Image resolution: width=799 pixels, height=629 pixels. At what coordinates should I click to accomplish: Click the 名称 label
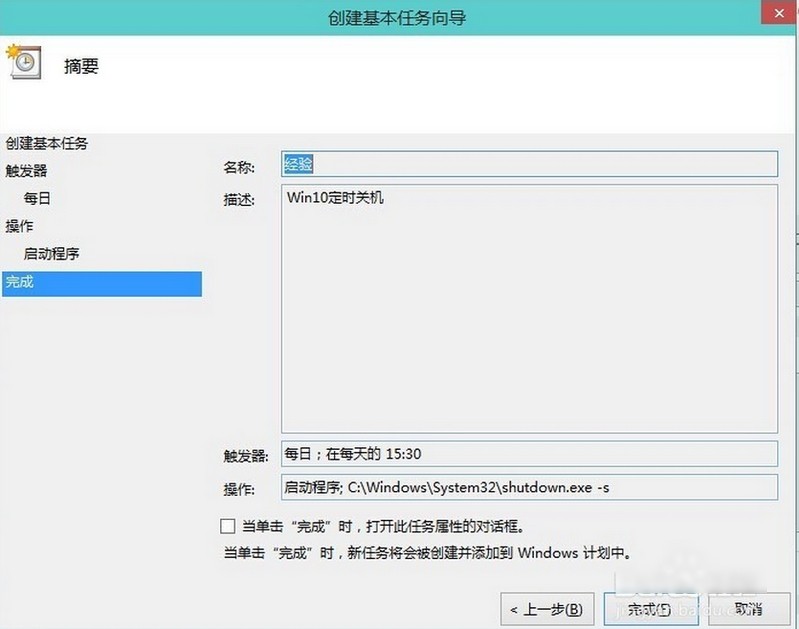click(x=239, y=167)
